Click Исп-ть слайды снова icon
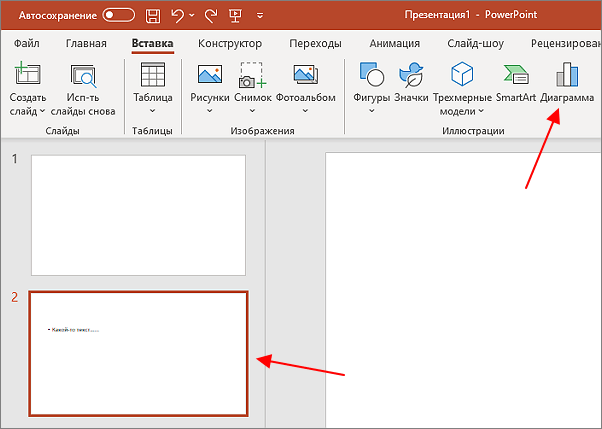The image size is (602, 429). click(83, 89)
